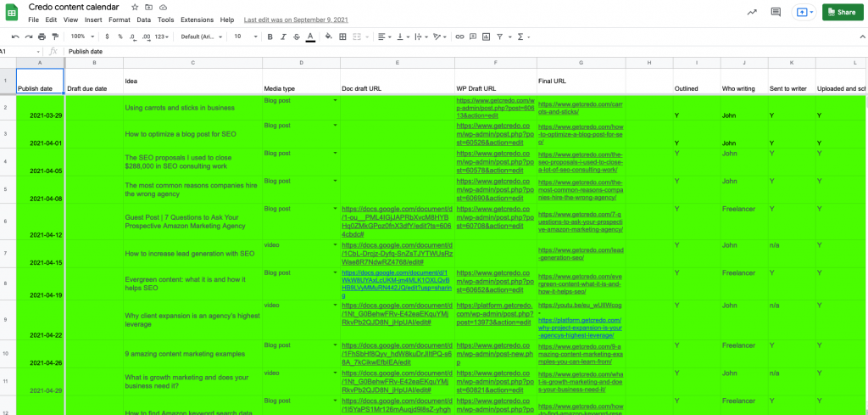
Task: Click the present to meeting button
Action: click(804, 12)
